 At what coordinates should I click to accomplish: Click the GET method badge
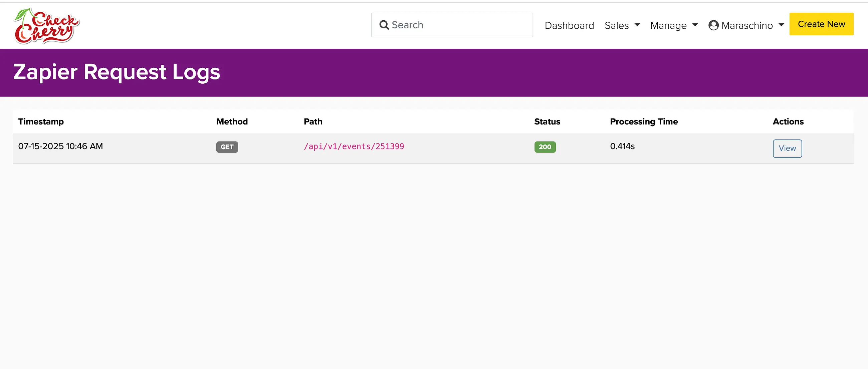pyautogui.click(x=227, y=147)
